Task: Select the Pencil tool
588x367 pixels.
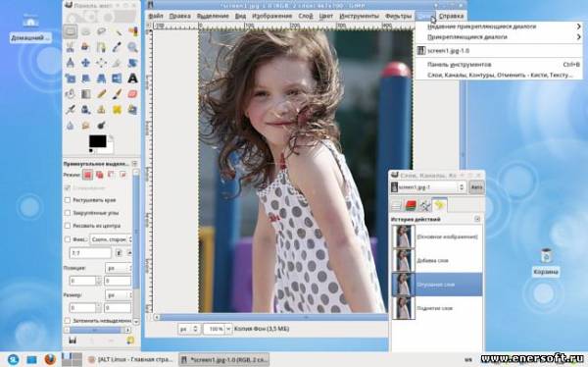Action: coord(101,94)
